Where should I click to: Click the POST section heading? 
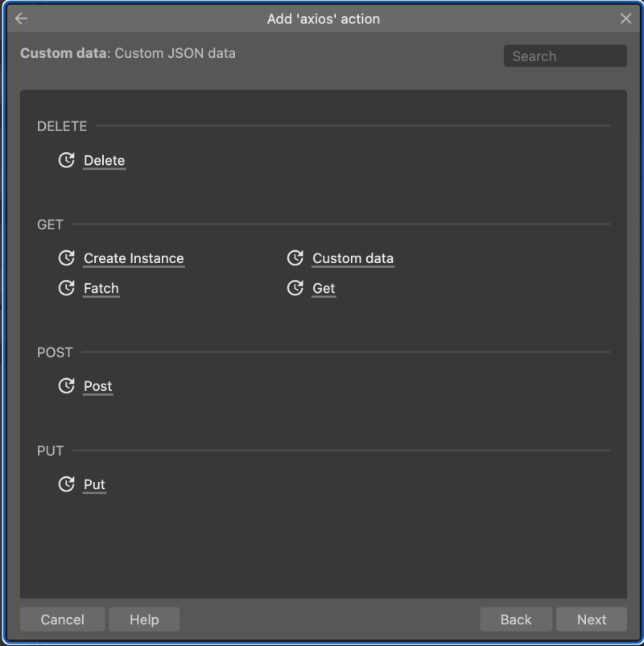[55, 352]
